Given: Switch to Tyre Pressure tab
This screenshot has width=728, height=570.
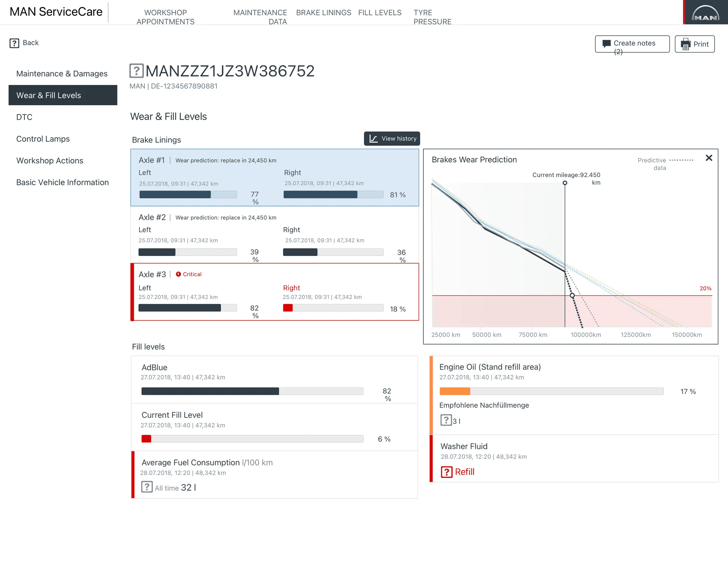Looking at the screenshot, I should pos(432,17).
